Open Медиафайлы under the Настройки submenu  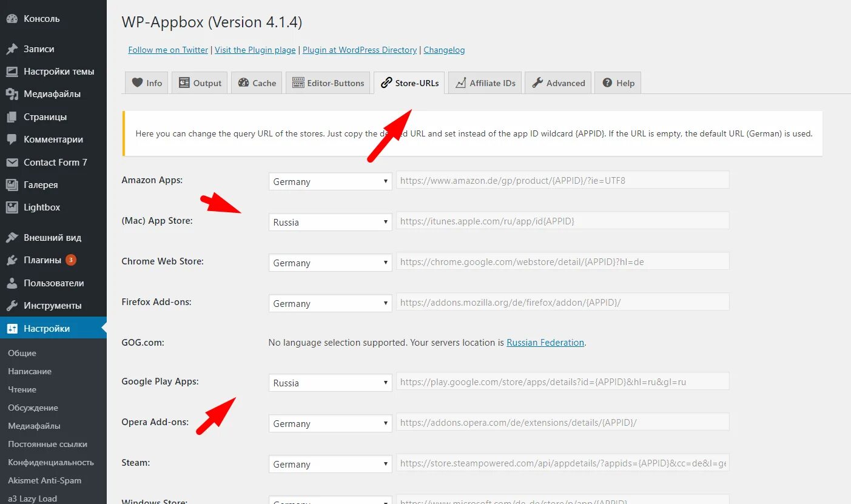pyautogui.click(x=35, y=426)
